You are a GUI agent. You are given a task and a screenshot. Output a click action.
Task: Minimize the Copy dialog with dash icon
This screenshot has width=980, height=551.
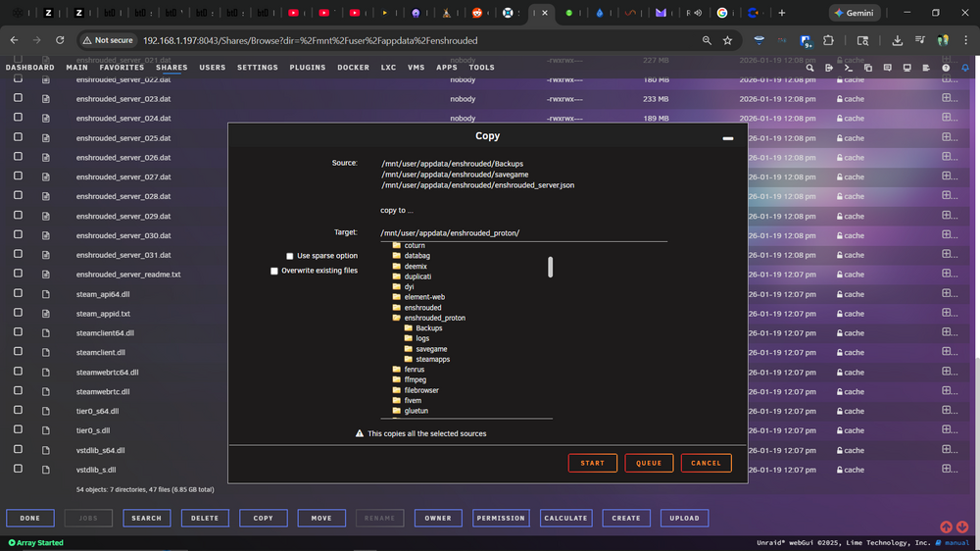point(728,138)
